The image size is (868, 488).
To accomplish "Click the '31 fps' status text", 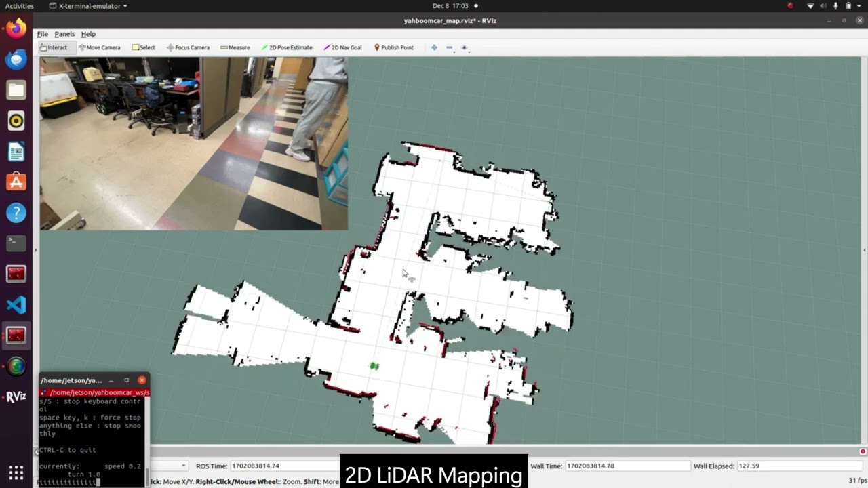I will 856,481.
